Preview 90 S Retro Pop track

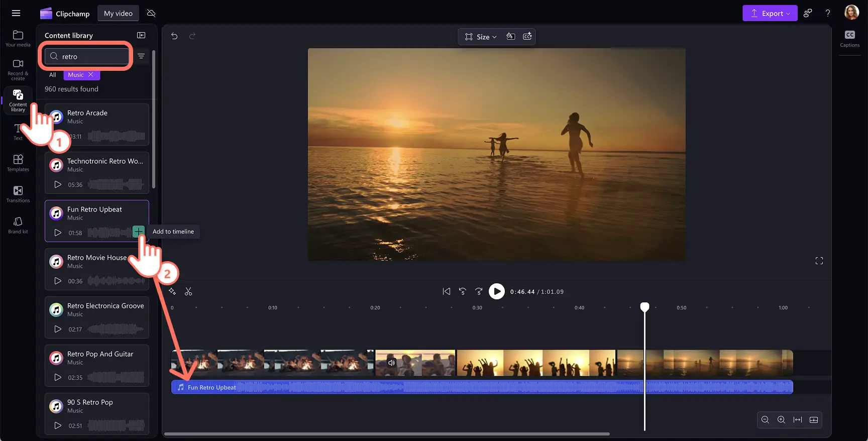pyautogui.click(x=58, y=425)
